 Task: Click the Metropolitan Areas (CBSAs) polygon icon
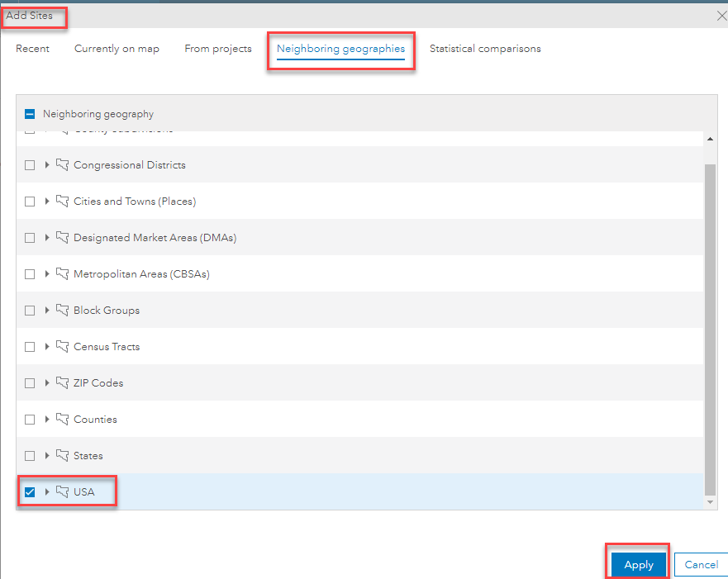point(62,273)
